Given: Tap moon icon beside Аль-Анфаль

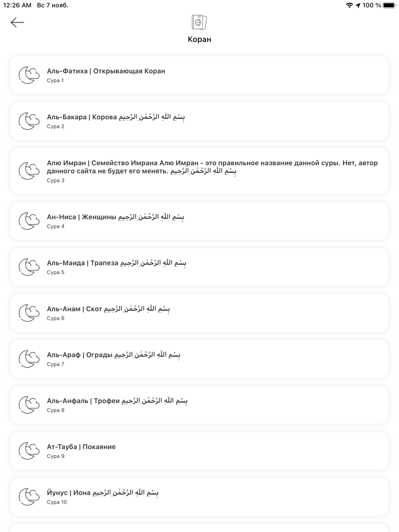Looking at the screenshot, I should pos(29,405).
